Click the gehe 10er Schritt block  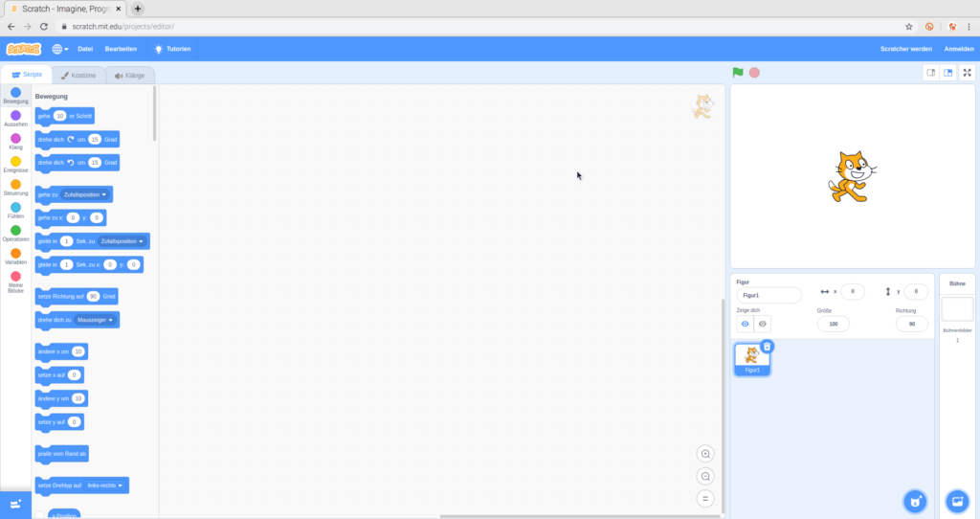pyautogui.click(x=64, y=116)
